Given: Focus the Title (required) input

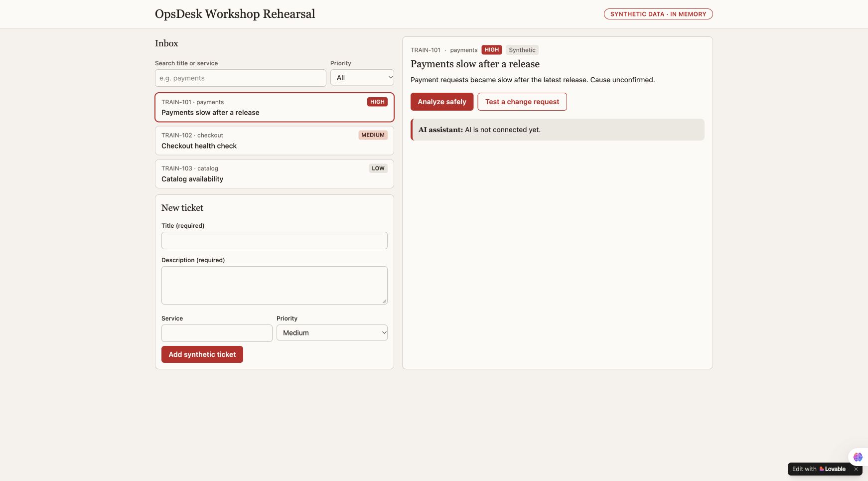Looking at the screenshot, I should pos(275,241).
